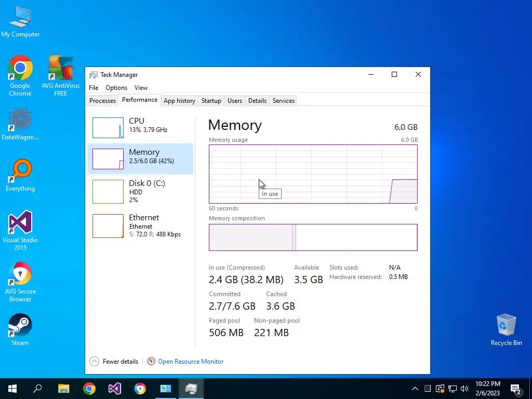The image size is (532, 399).
Task: Click the Hardware reserved 0.5 MB value
Action: 398,277
